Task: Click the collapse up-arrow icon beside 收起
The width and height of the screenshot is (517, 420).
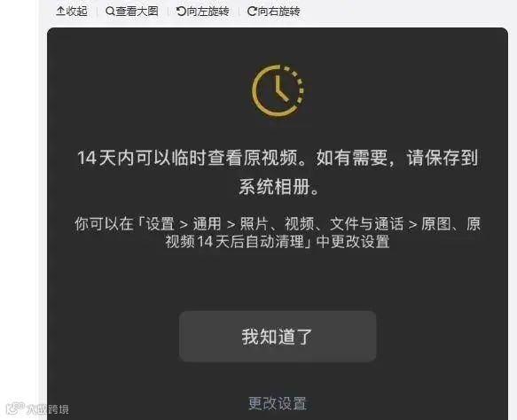Action: click(x=60, y=12)
